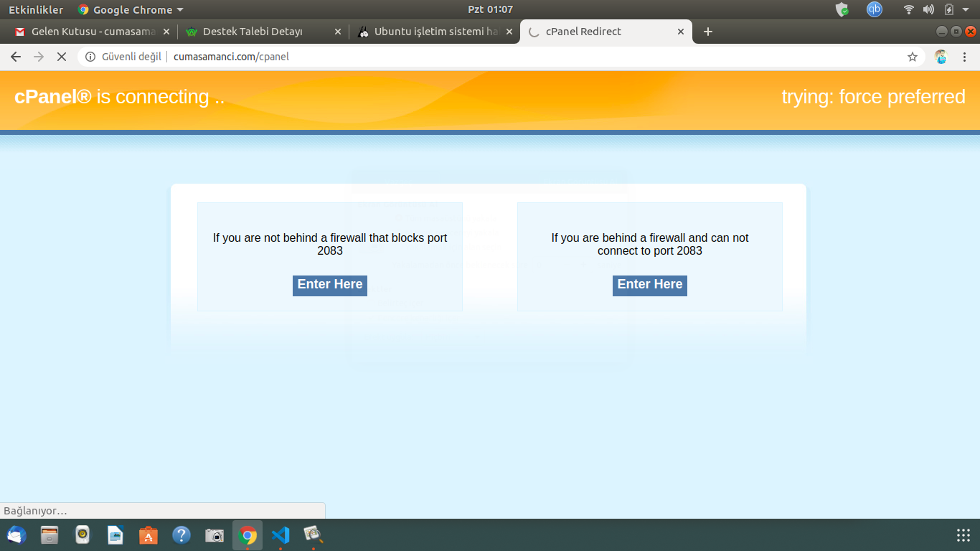Open the LibreOffice document icon in dock
980x551 pixels.
tap(116, 535)
